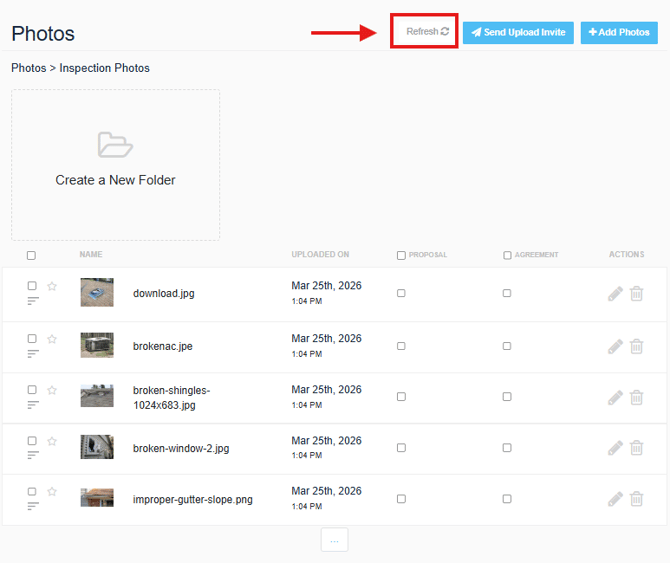The image size is (670, 563).
Task: Click the folder icon to create a new folder
Action: tap(115, 145)
